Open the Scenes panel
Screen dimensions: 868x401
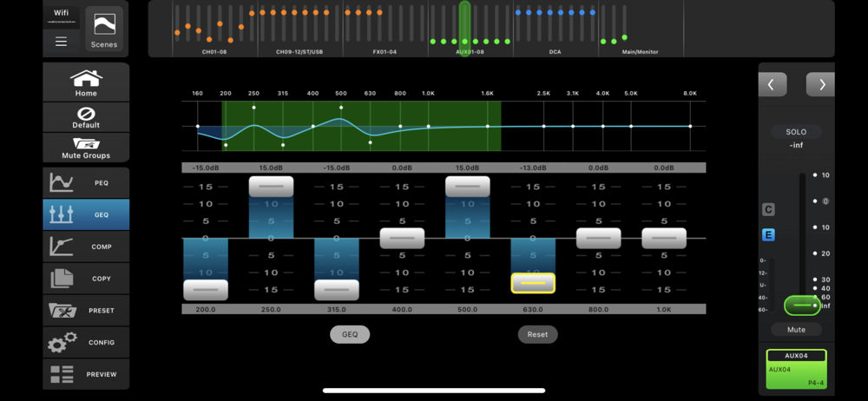click(x=104, y=29)
